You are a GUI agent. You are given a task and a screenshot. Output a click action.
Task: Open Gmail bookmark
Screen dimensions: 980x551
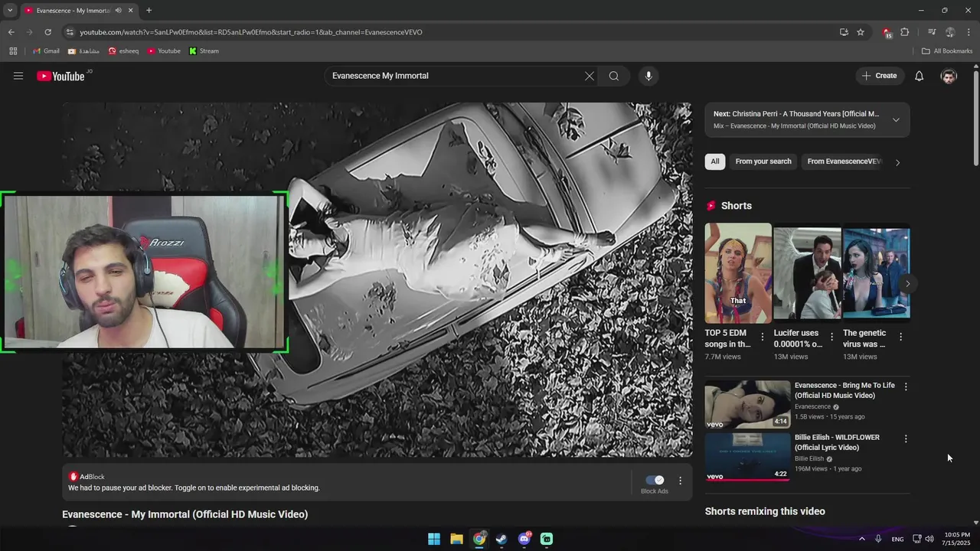(x=46, y=51)
